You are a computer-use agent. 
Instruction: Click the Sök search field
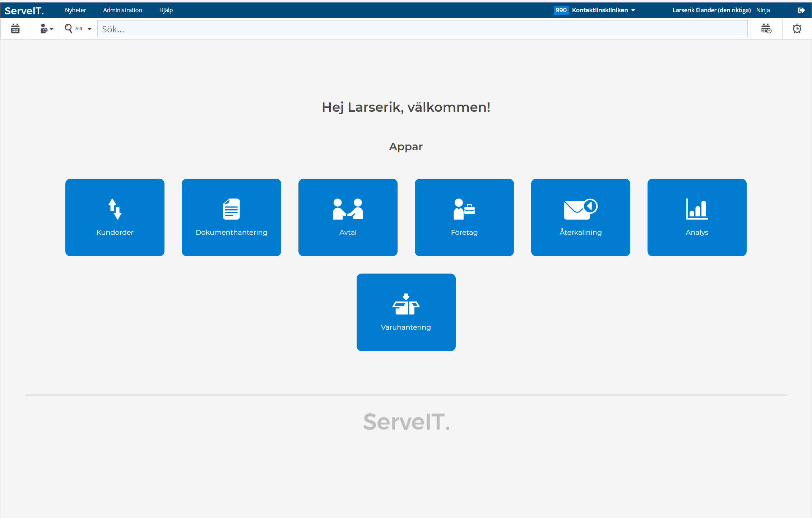pos(422,29)
